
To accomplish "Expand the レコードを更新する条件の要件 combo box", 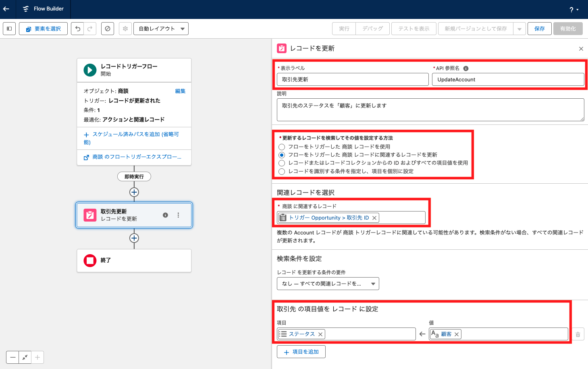I will click(x=328, y=284).
